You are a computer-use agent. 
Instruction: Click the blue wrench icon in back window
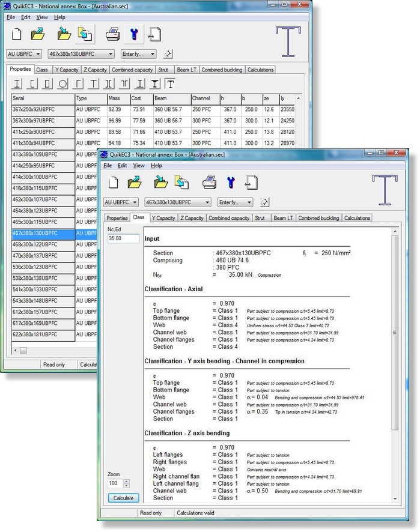coord(134,34)
